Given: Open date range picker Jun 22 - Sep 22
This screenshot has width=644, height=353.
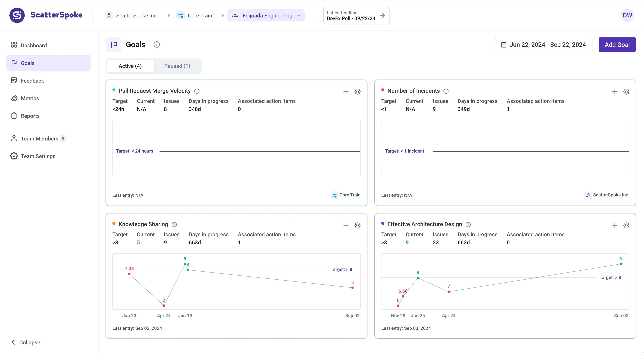Looking at the screenshot, I should [x=543, y=45].
